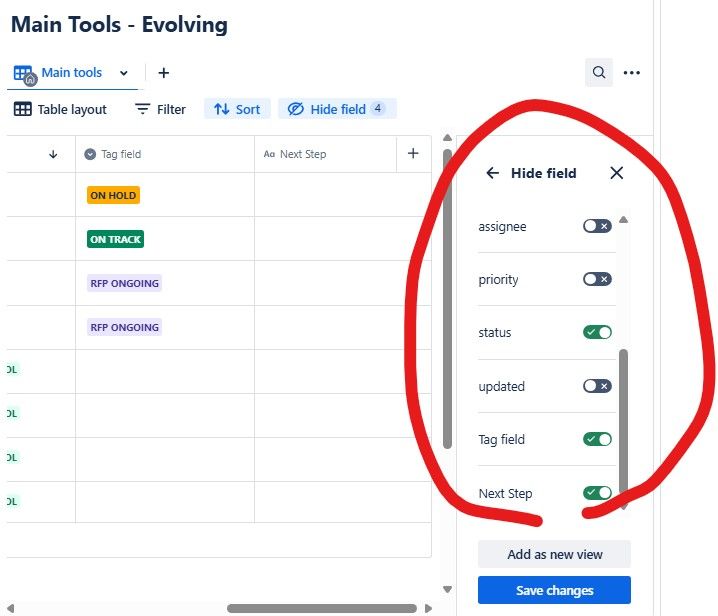Image resolution: width=718 pixels, height=616 pixels.
Task: Turn off the status field toggle
Action: coord(597,332)
